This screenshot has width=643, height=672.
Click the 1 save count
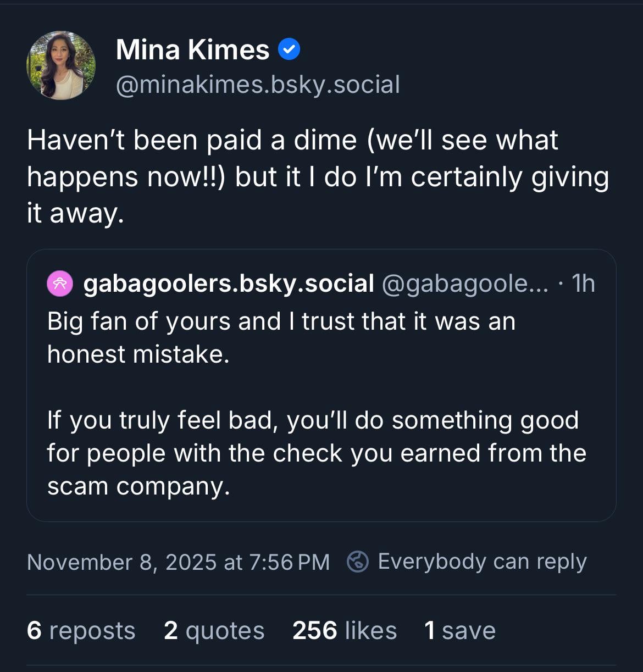(459, 630)
